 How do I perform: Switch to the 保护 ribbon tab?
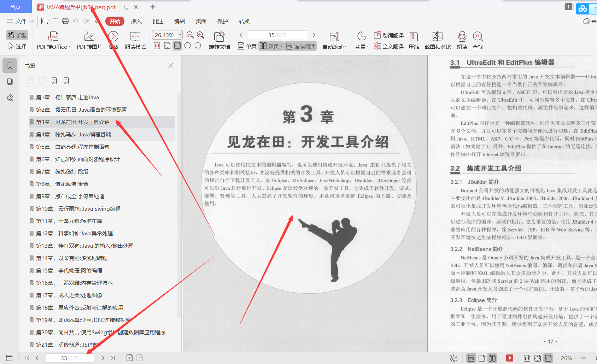pos(223,21)
